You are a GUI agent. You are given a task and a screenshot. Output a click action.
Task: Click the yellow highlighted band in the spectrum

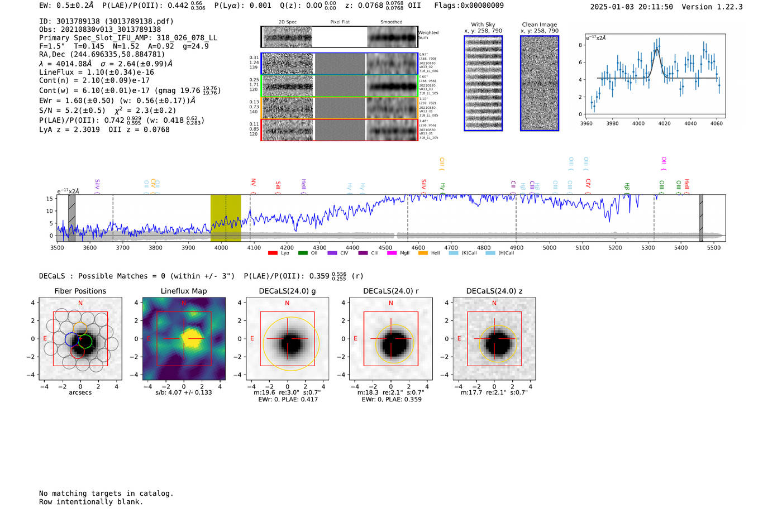(226, 218)
